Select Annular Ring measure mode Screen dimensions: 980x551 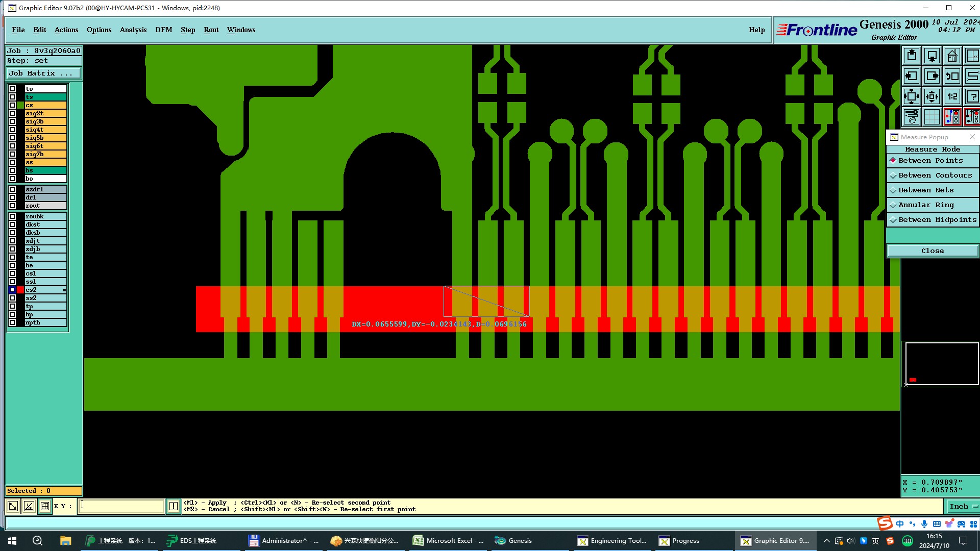(926, 205)
